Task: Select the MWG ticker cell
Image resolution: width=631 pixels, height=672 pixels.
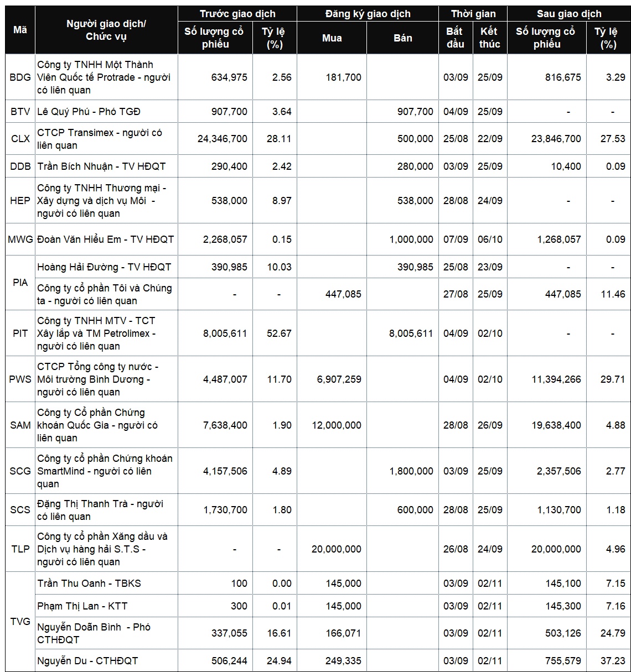Action: 20,239
